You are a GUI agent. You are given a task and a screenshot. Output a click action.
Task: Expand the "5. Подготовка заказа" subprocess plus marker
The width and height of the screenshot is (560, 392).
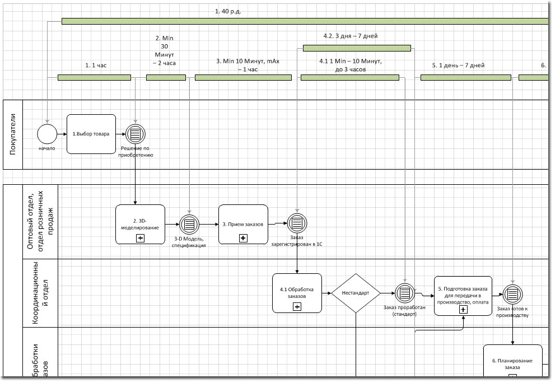[x=463, y=309]
